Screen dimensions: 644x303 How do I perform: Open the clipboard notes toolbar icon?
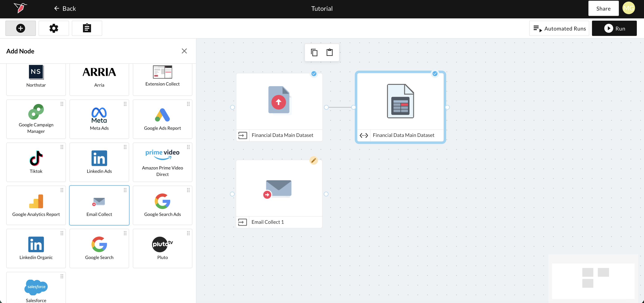tap(87, 28)
